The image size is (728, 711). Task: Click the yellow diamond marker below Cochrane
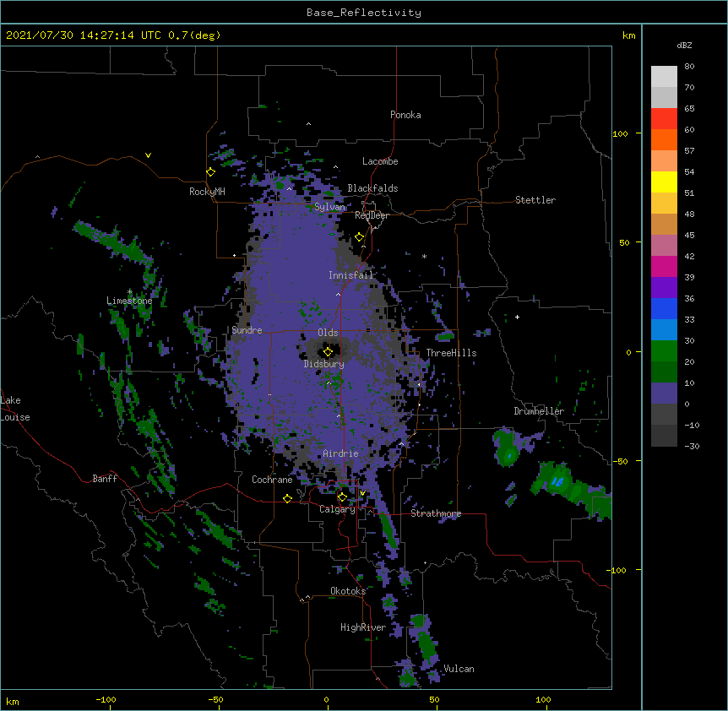[287, 498]
